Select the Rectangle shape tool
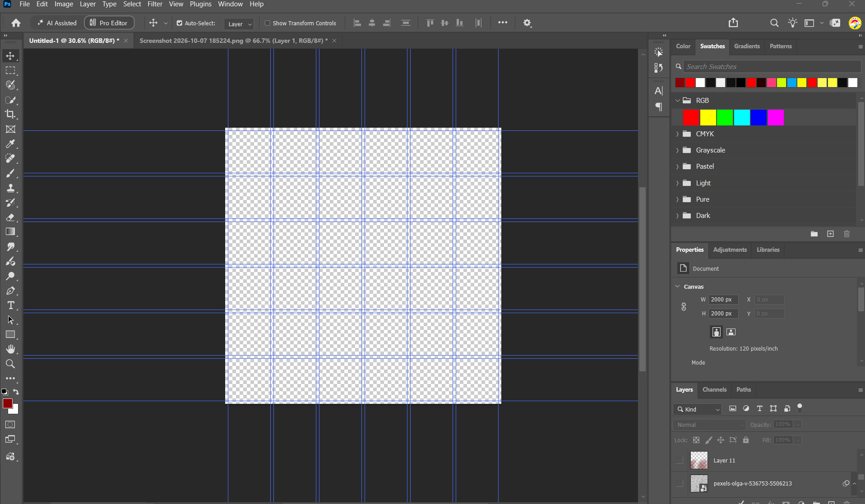Screen dimensions: 865x504 (10, 334)
